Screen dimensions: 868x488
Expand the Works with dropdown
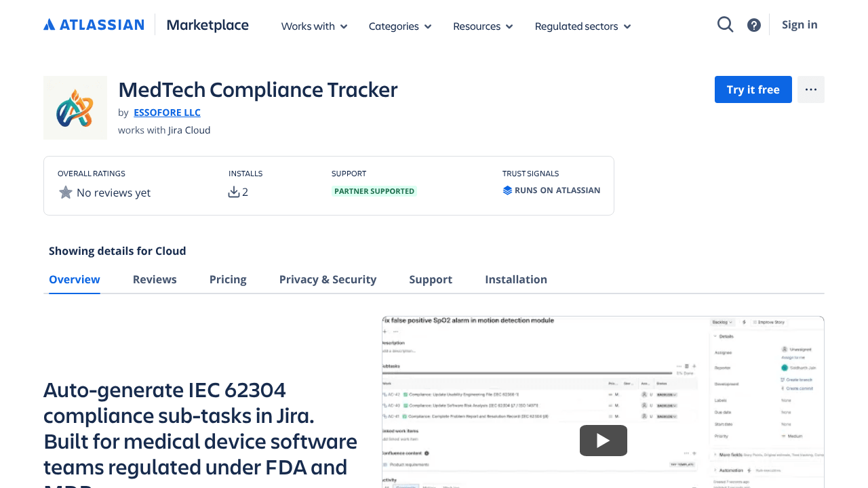coord(315,26)
